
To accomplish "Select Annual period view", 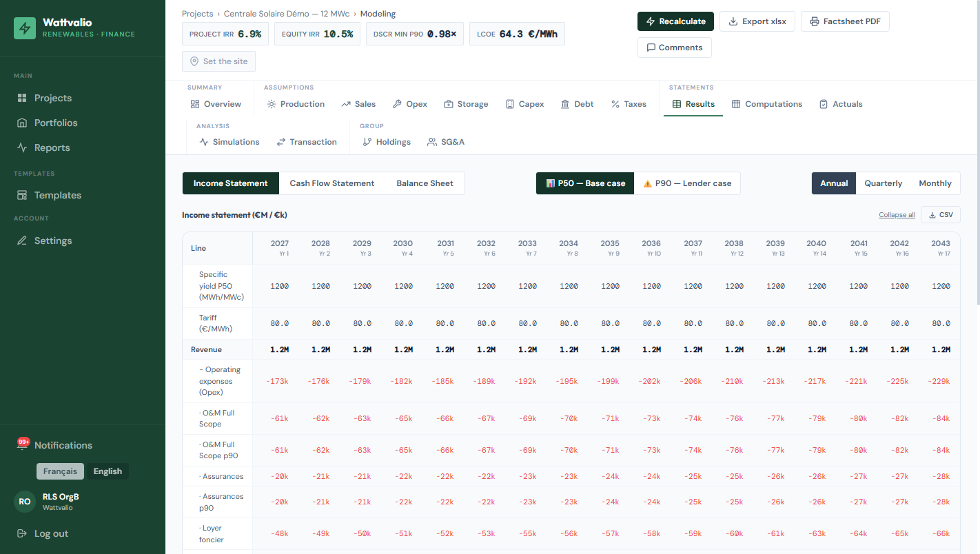I will (x=834, y=183).
